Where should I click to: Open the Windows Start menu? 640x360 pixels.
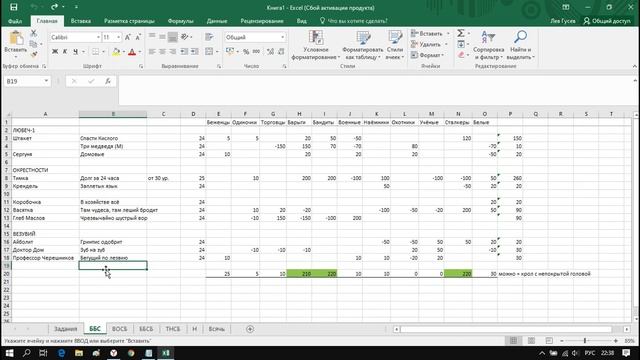click(9, 353)
